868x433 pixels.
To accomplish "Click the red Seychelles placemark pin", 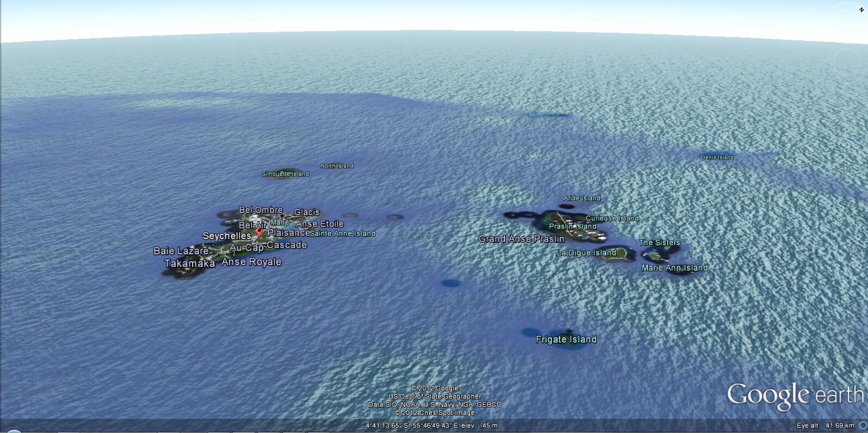I will pos(260,232).
